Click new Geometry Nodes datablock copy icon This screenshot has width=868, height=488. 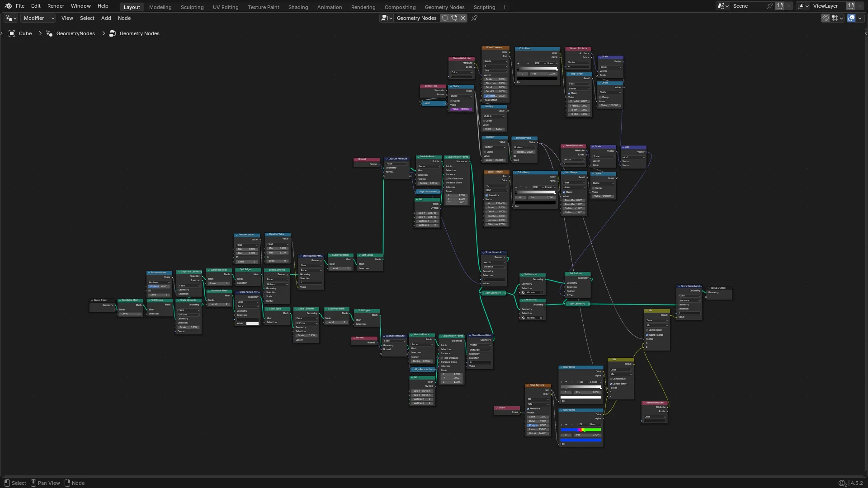coord(454,18)
